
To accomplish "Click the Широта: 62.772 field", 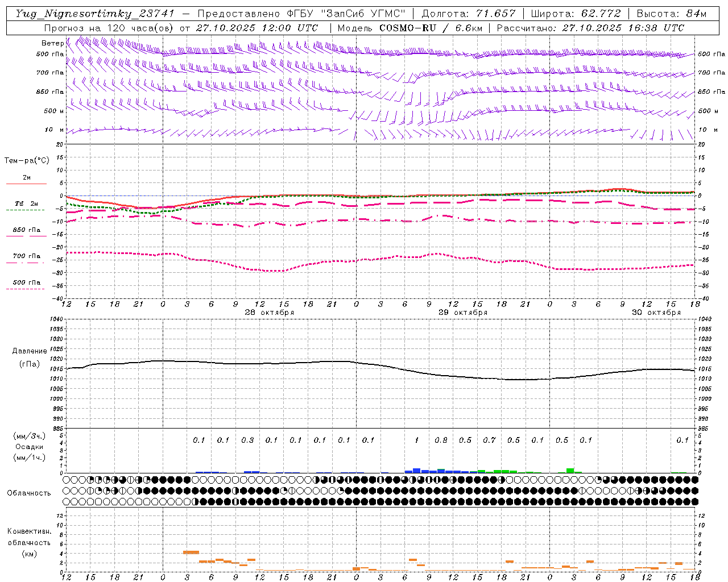I will 576,14.
